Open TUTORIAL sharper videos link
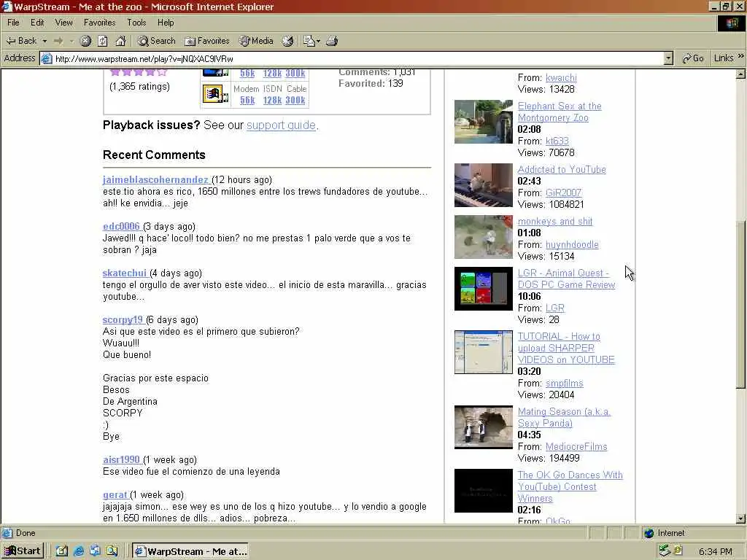The height and width of the screenshot is (560, 747). (x=566, y=348)
